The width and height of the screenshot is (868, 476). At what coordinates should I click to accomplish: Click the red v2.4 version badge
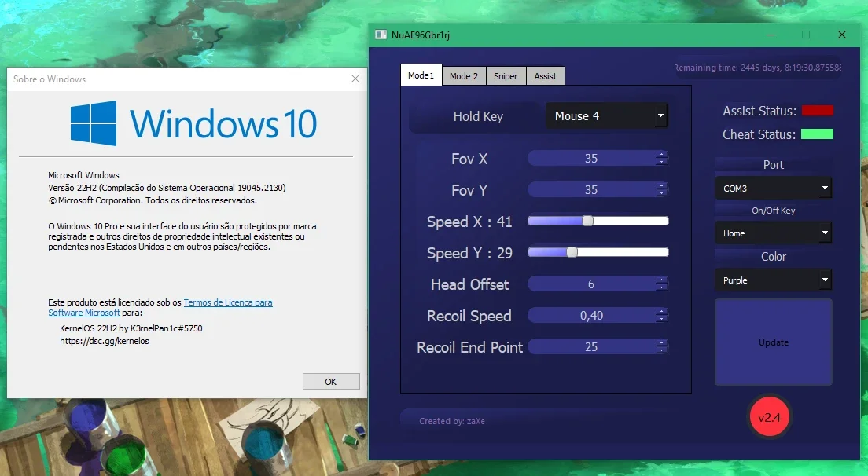(x=769, y=417)
